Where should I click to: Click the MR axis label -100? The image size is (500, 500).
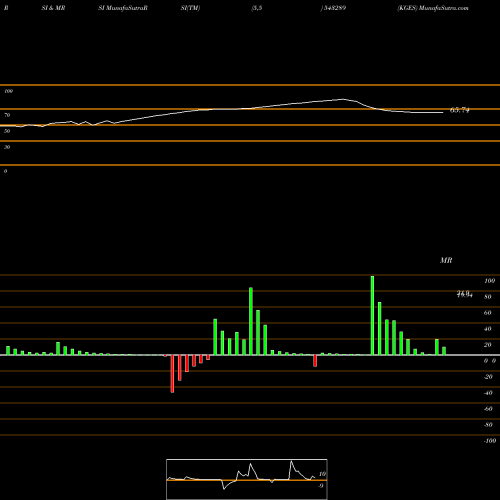coord(490,441)
